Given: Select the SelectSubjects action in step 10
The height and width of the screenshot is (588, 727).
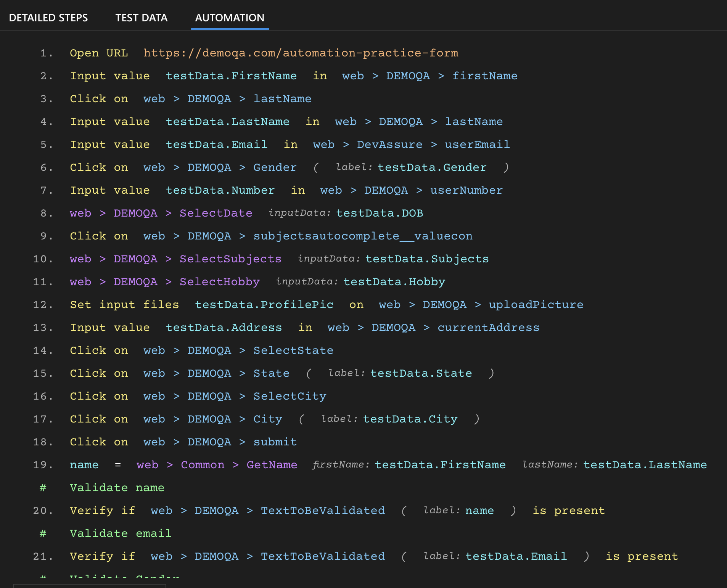Looking at the screenshot, I should 230,259.
